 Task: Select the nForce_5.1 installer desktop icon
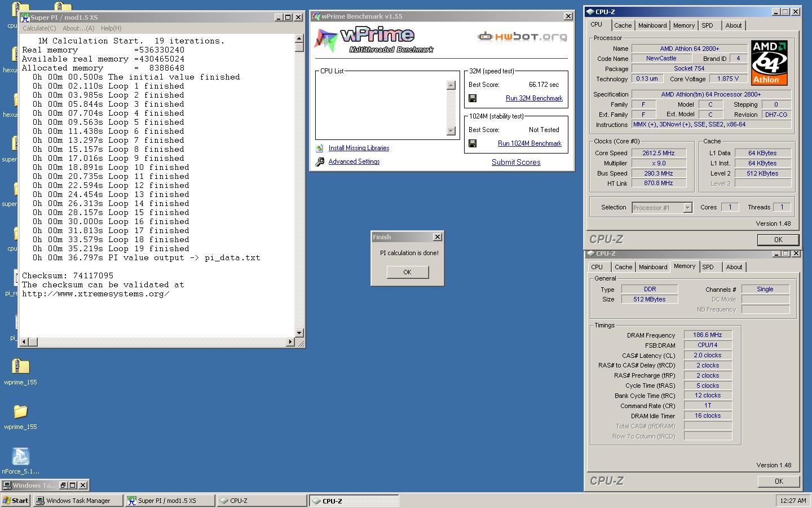20,461
